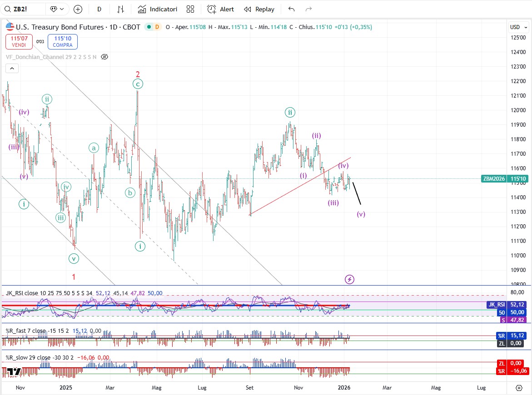The width and height of the screenshot is (532, 395).
Task: Click the add symbol plus icon
Action: click(78, 9)
